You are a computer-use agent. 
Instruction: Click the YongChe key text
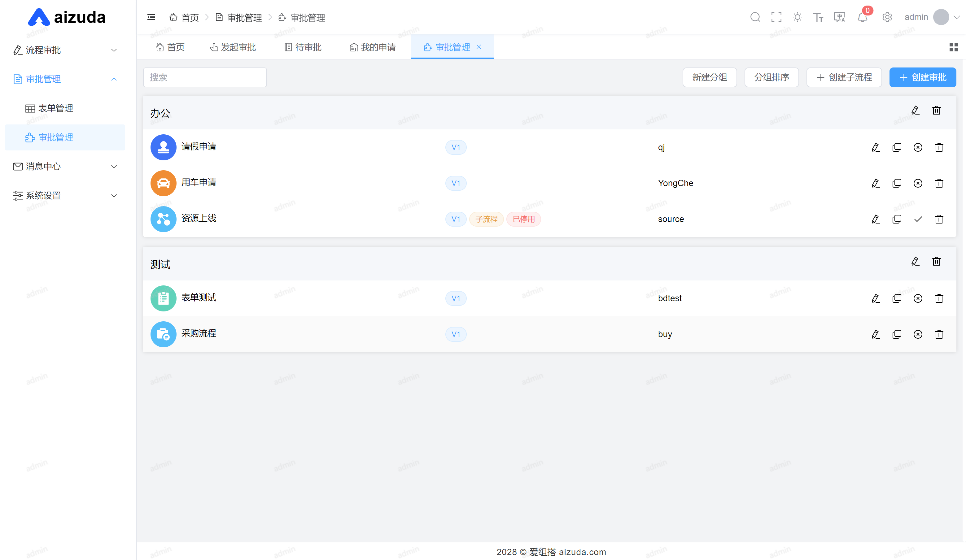click(675, 184)
